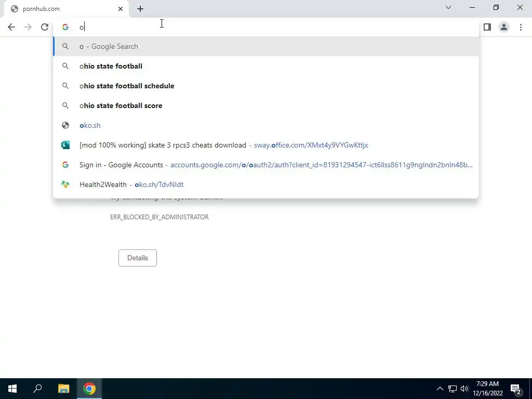Open network status tray icon
This screenshot has width=532, height=399.
(453, 389)
